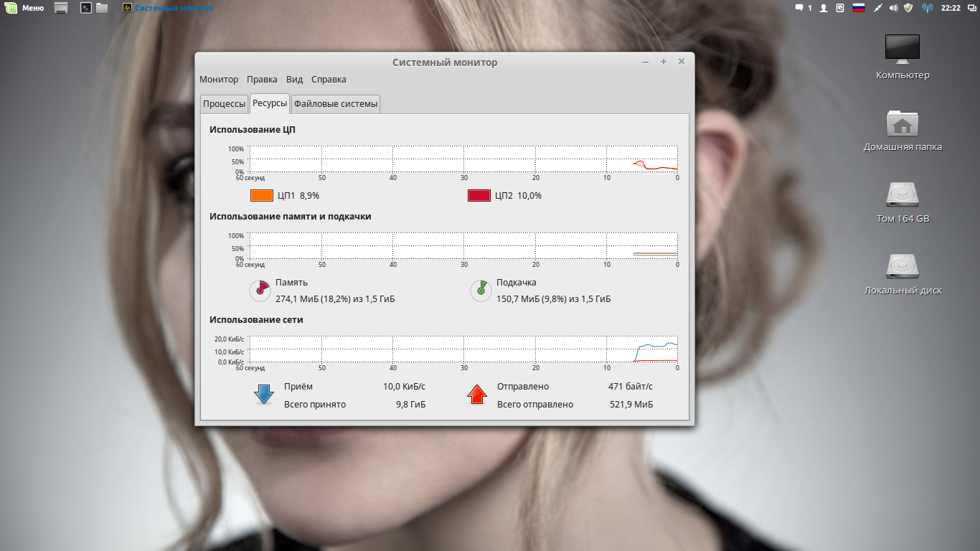Select the Ресурсы tab

click(269, 103)
